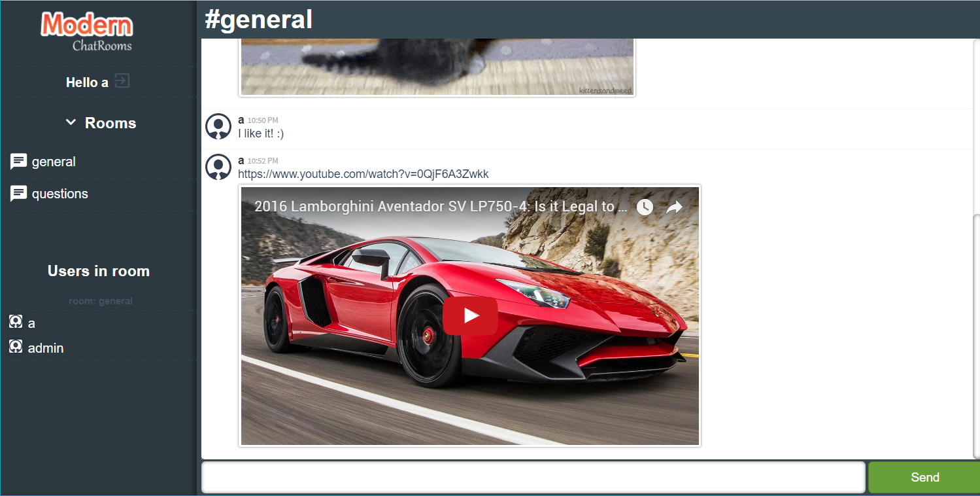Open the questions room chat icon
The height and width of the screenshot is (496, 980).
[x=18, y=194]
